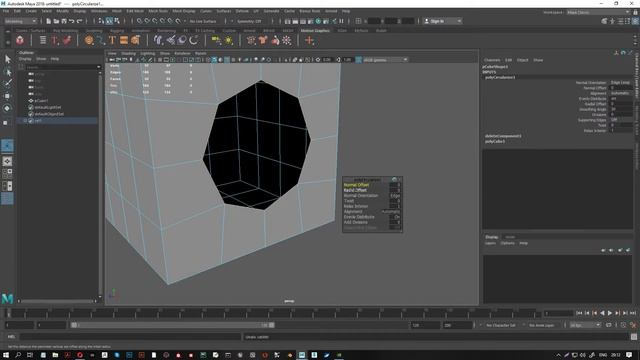Open the Outliner Display menu
This screenshot has width=640, height=360.
click(x=25, y=59)
